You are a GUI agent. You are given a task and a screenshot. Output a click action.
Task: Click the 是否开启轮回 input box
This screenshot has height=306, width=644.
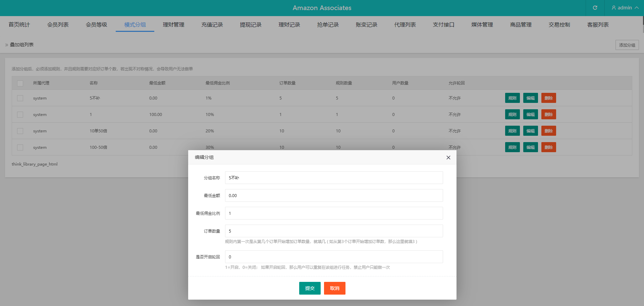(334, 257)
